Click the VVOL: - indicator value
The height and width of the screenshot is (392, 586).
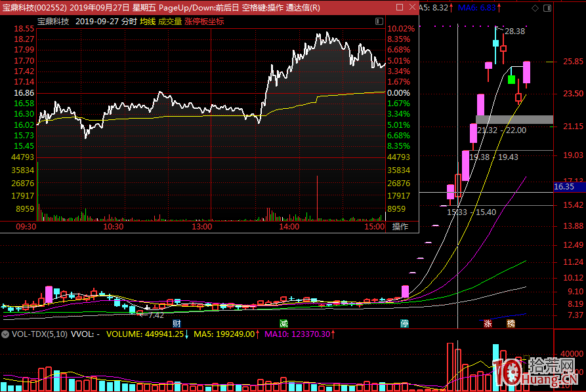(x=85, y=334)
